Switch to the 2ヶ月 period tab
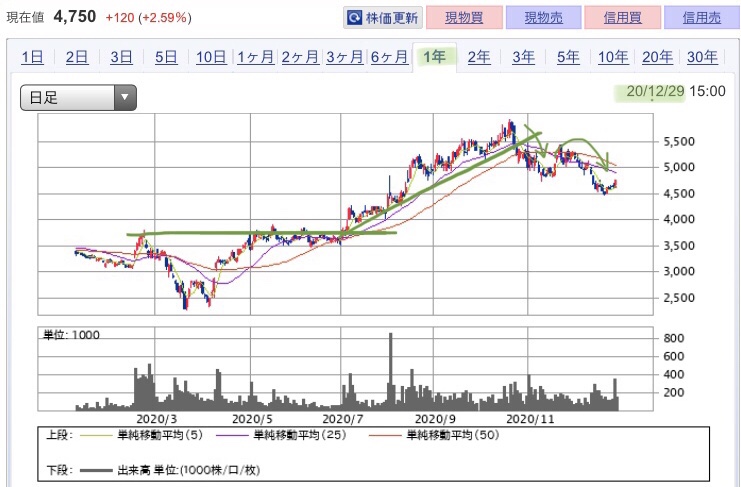 click(x=300, y=57)
